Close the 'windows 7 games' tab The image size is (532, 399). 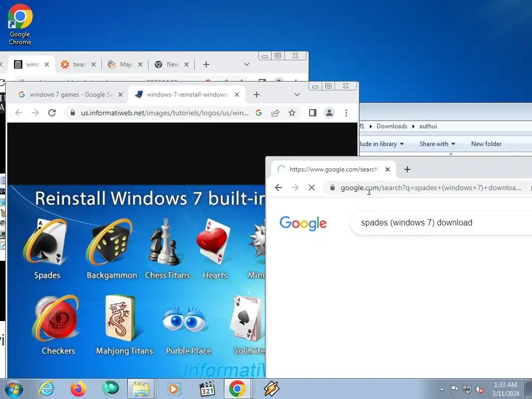pos(120,95)
